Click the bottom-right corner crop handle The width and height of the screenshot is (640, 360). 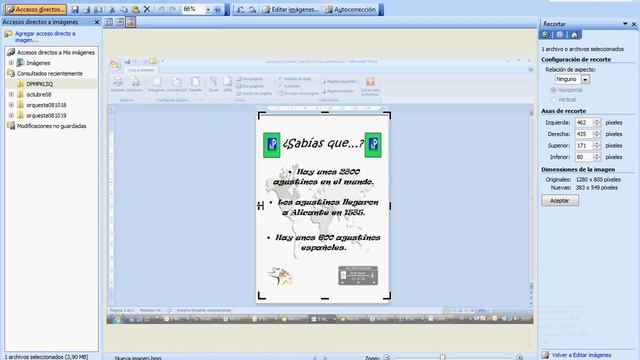pyautogui.click(x=387, y=296)
